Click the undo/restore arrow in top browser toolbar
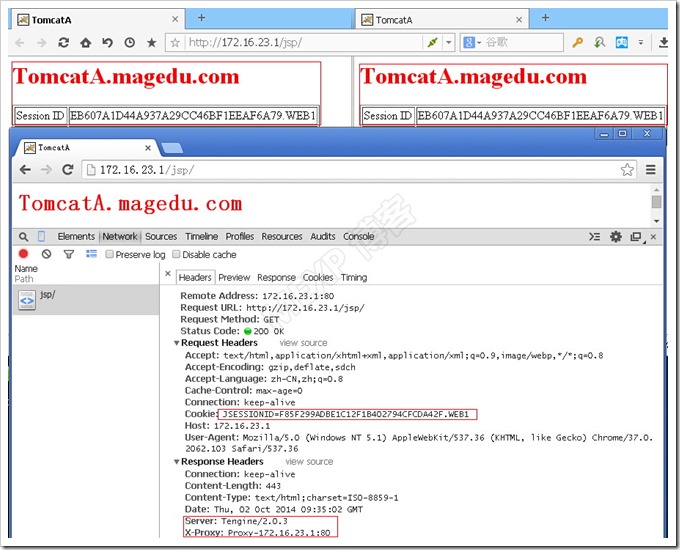Image resolution: width=680 pixels, height=550 pixels. tap(108, 43)
